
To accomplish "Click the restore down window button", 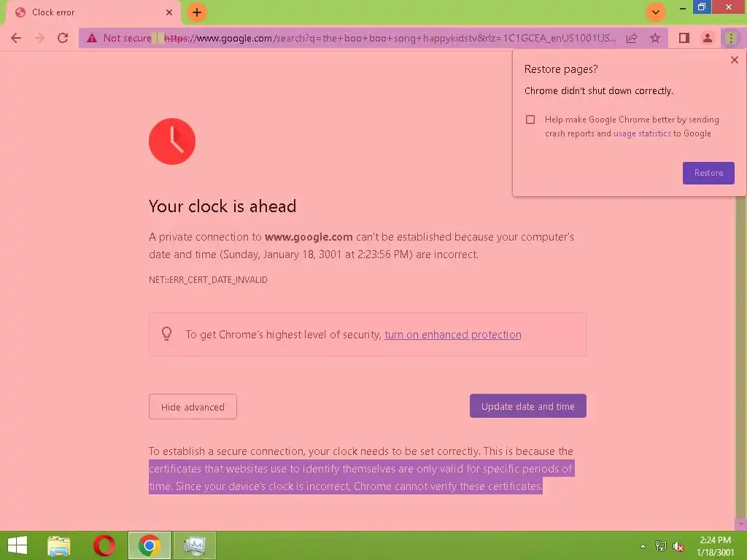I will [x=701, y=7].
